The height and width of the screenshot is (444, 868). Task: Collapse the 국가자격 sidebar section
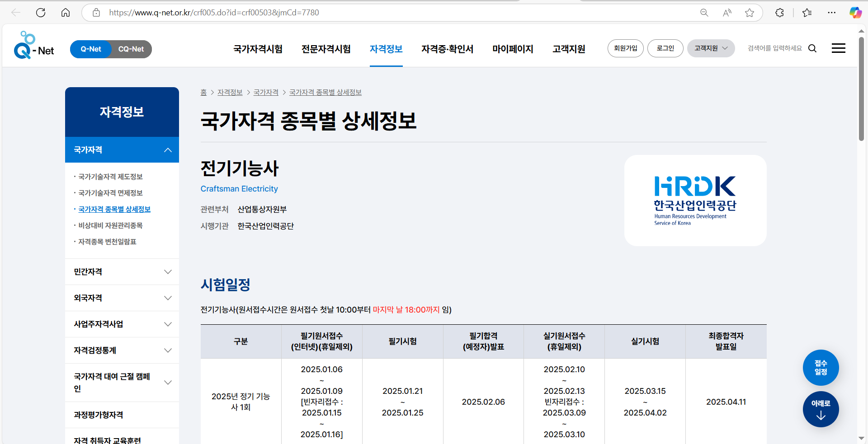pos(122,150)
